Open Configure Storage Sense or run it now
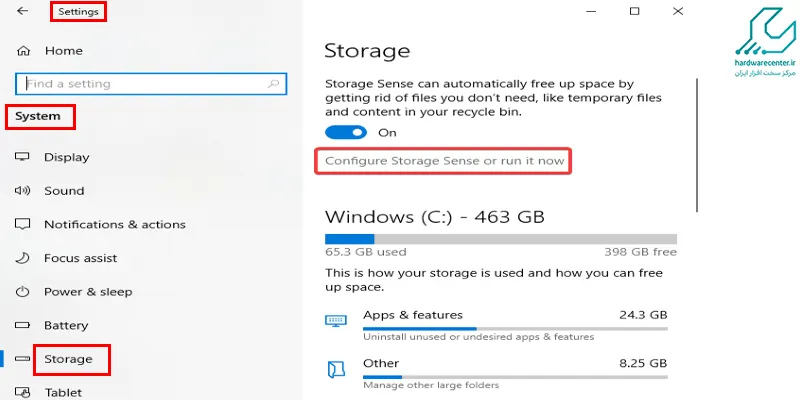The image size is (800, 400). [x=444, y=161]
